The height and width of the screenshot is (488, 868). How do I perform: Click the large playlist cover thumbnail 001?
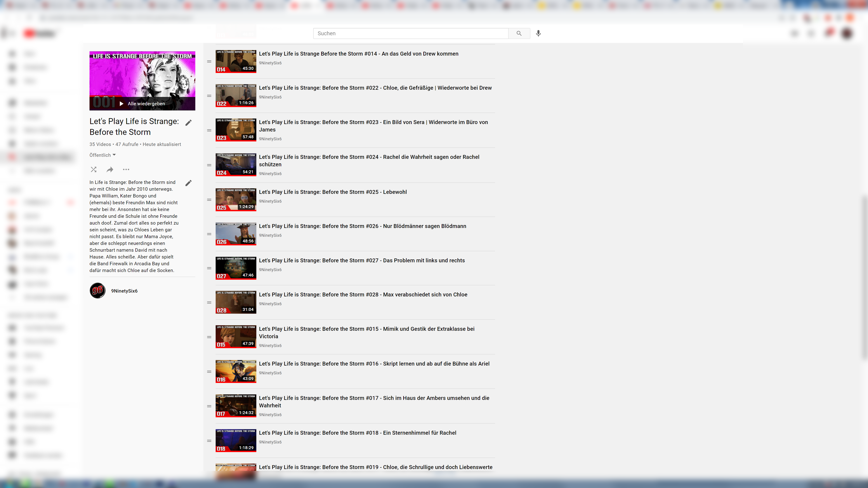pos(142,81)
